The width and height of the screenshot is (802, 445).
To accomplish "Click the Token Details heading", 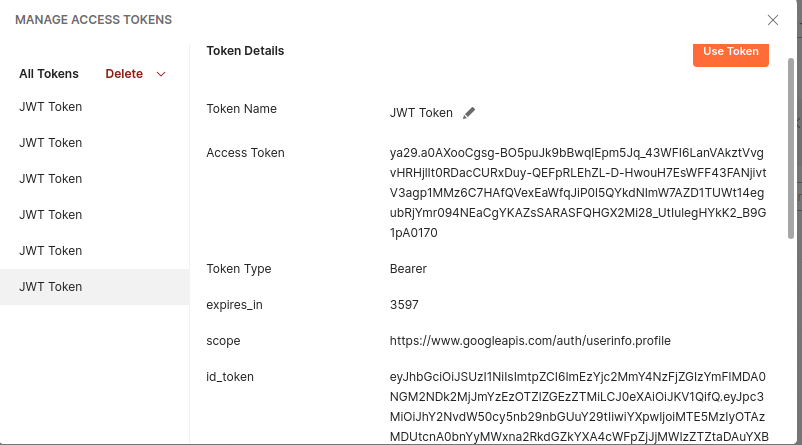I will (x=245, y=51).
